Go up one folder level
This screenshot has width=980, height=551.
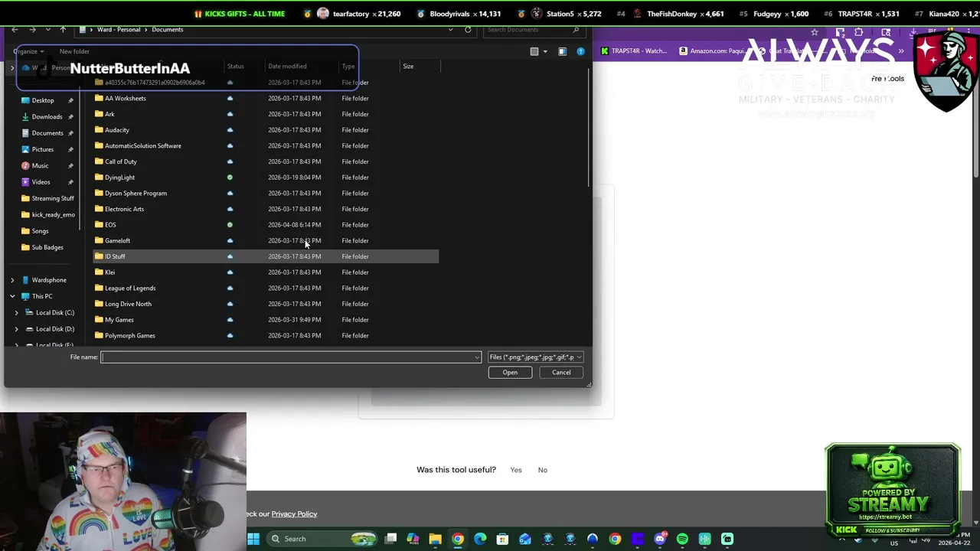(63, 30)
